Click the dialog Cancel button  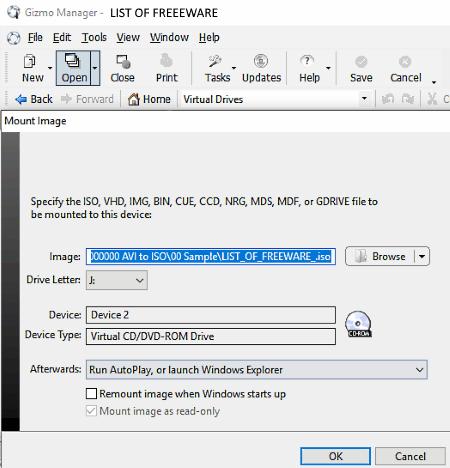[x=410, y=456]
